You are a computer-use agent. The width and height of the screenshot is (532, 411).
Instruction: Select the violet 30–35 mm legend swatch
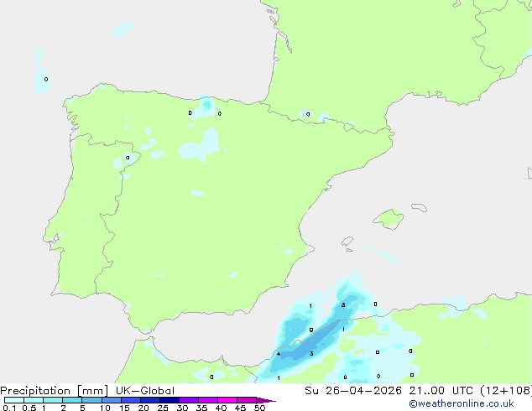[189, 400]
